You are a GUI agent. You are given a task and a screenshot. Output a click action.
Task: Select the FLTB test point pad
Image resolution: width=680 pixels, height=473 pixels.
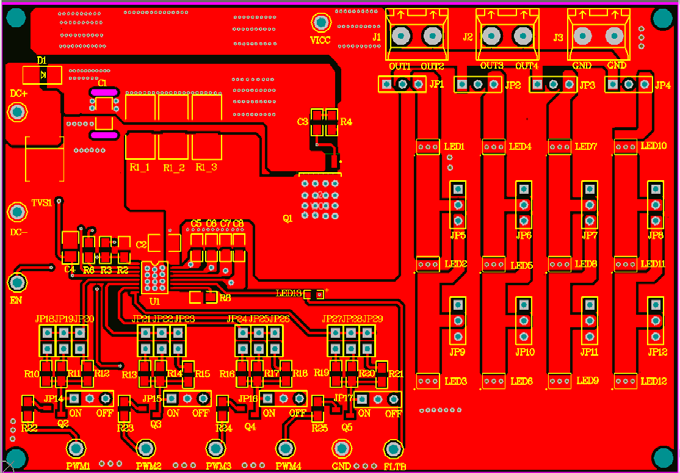pos(394,449)
